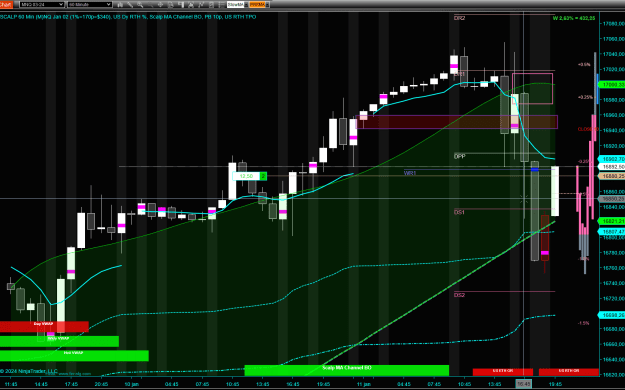The width and height of the screenshot is (625, 390).
Task: Click the small blue marker on candle
Action: coord(535,169)
